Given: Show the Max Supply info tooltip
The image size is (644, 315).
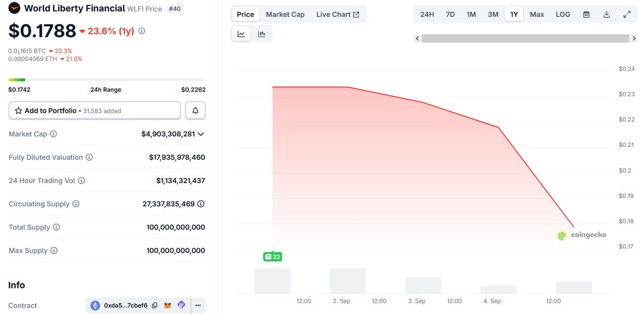Looking at the screenshot, I should pos(54,251).
